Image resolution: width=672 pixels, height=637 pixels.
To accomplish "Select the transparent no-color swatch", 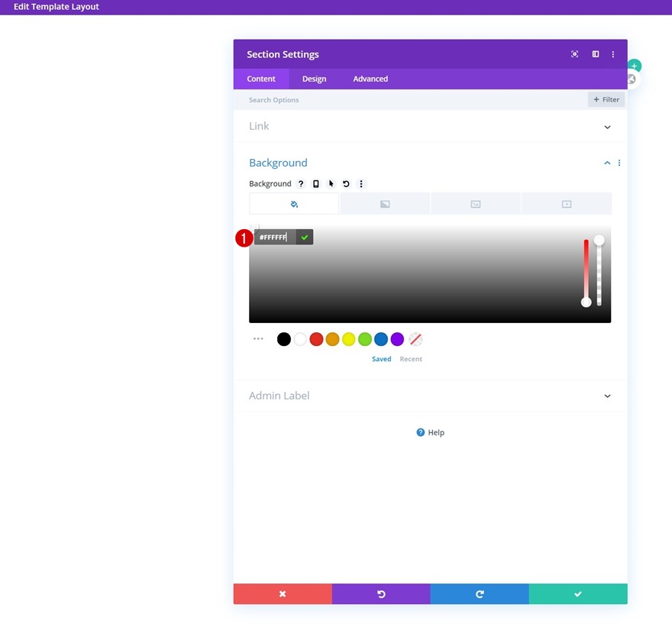I will click(x=415, y=339).
